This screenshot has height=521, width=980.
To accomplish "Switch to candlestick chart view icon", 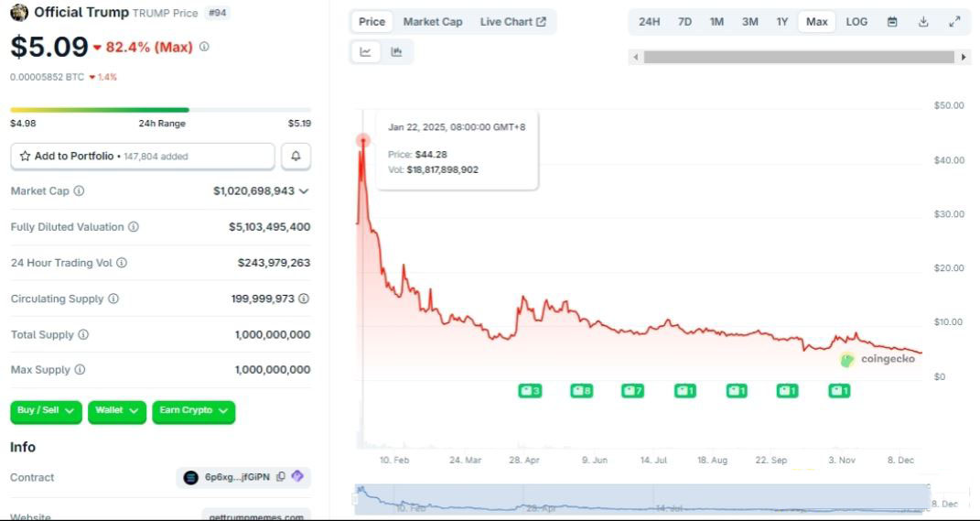I will (x=396, y=52).
